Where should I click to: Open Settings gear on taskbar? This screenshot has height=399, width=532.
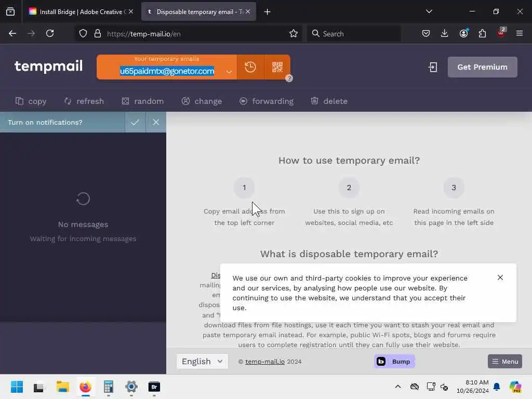tap(131, 387)
